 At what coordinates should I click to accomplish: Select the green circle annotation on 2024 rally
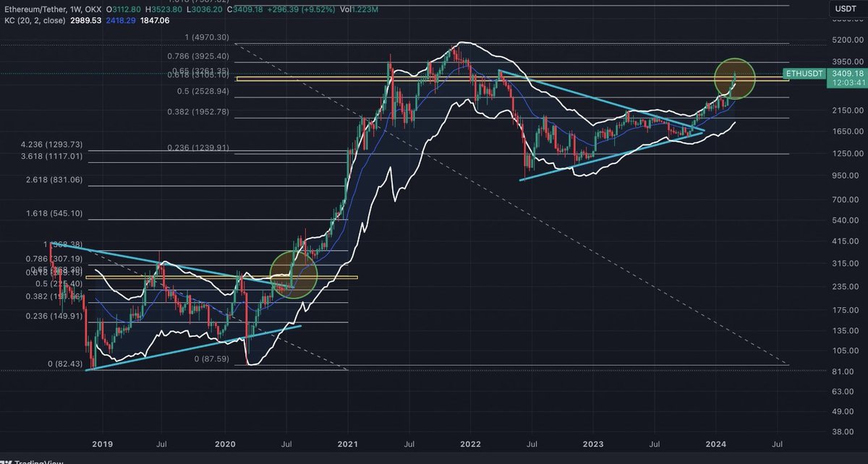(x=734, y=77)
